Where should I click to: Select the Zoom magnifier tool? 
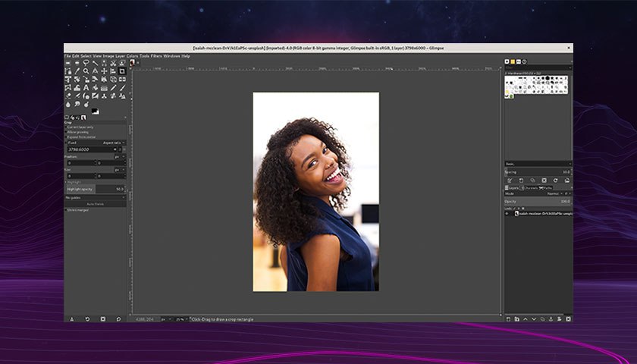point(86,71)
